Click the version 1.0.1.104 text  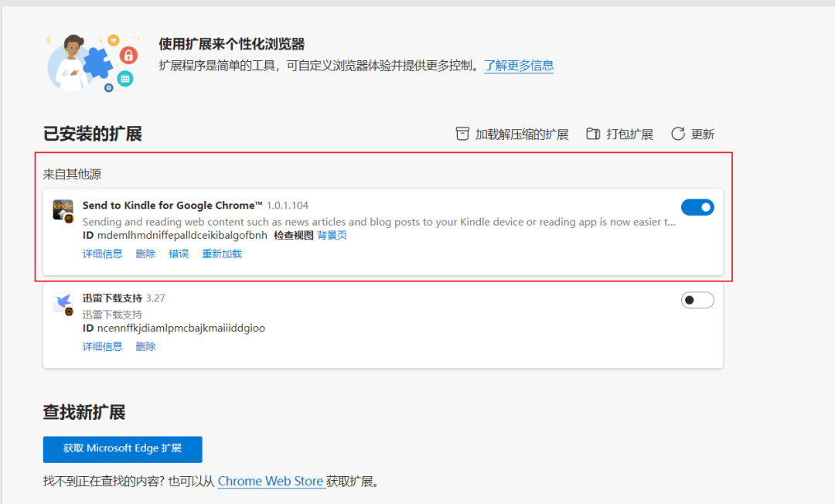[x=288, y=206]
